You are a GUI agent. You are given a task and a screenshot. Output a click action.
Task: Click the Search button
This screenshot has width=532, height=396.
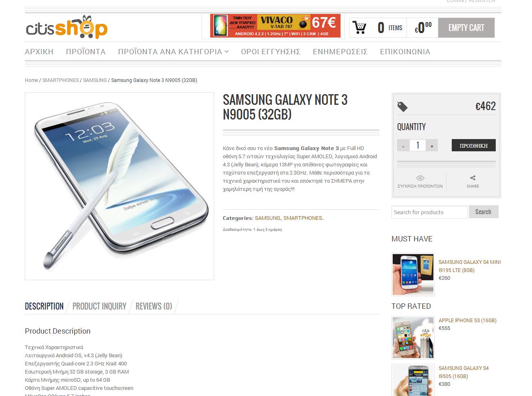tap(483, 212)
